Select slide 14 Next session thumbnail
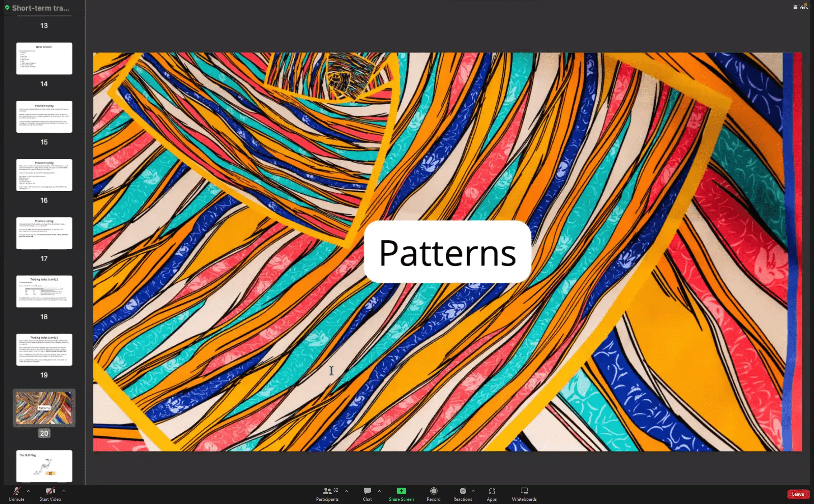This screenshot has width=814, height=504. pyautogui.click(x=44, y=59)
